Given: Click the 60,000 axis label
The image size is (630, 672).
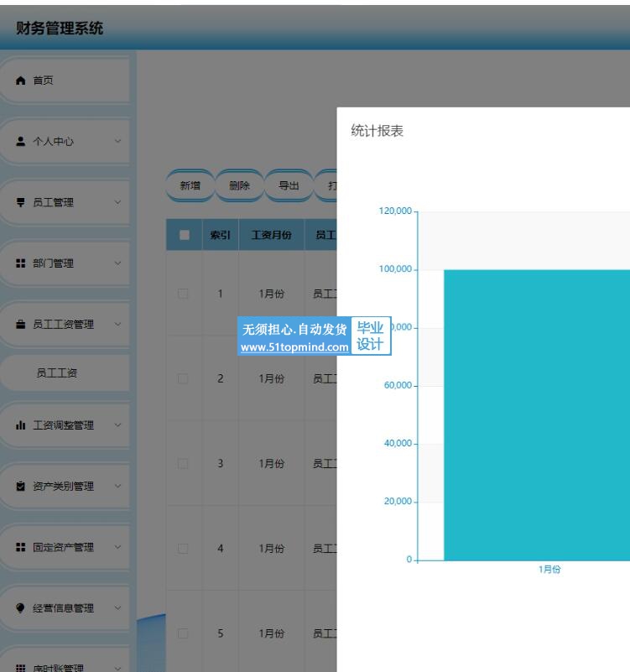Looking at the screenshot, I should click(x=398, y=385).
